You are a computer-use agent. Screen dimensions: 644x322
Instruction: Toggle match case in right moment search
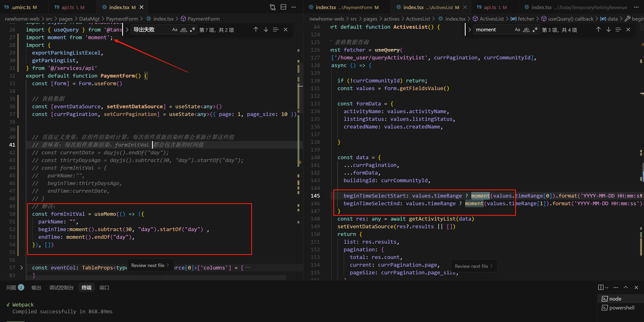518,29
